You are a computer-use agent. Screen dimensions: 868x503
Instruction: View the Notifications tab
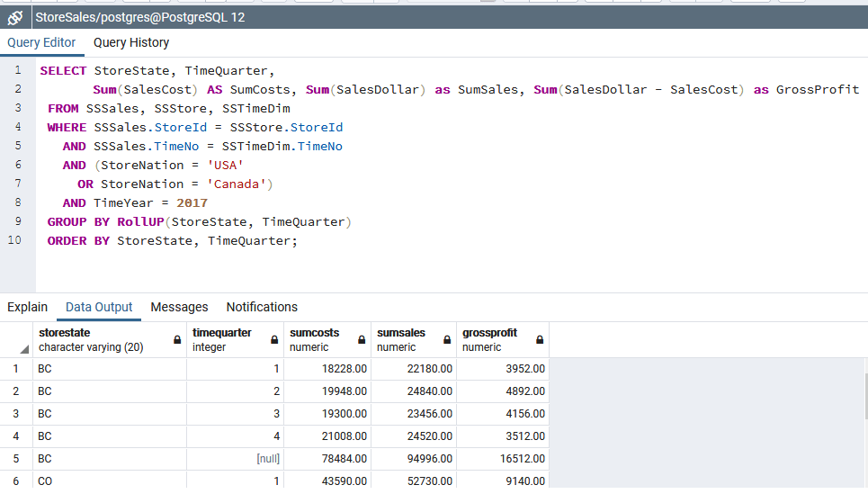coord(262,307)
